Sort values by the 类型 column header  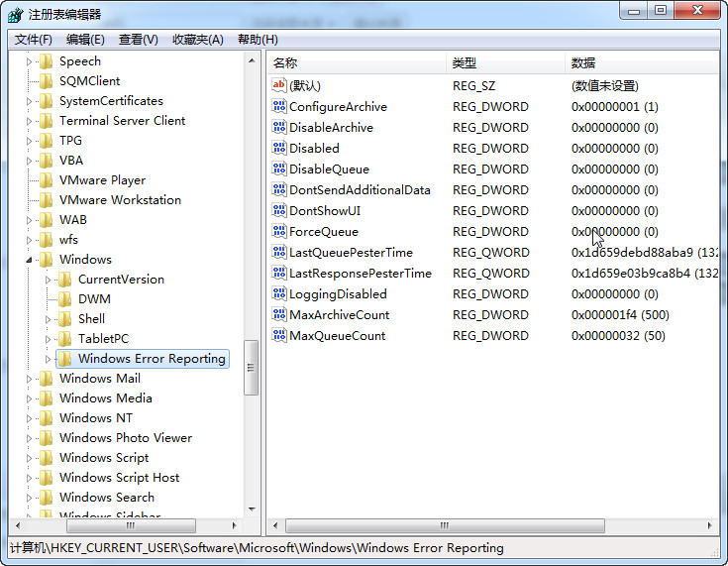point(505,62)
